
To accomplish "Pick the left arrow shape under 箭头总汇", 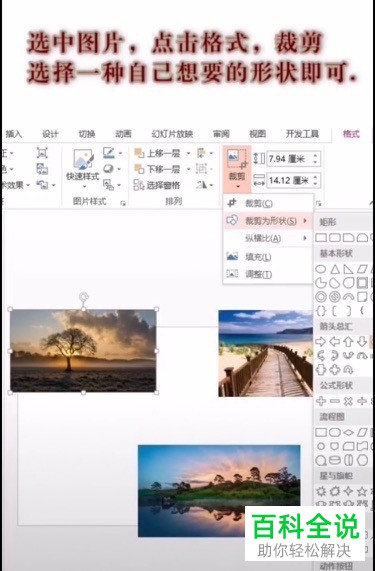I will click(335, 342).
